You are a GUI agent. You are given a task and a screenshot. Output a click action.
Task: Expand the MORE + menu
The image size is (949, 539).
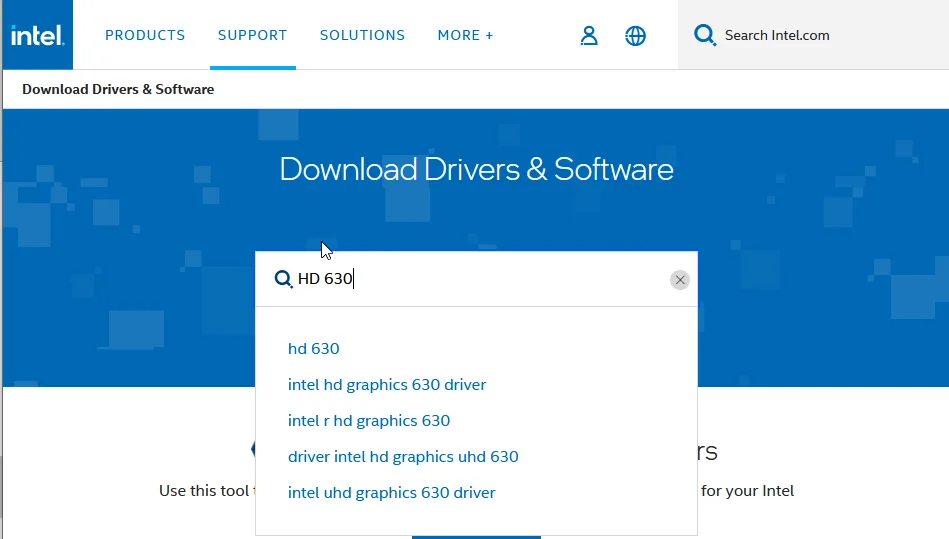[x=465, y=35]
